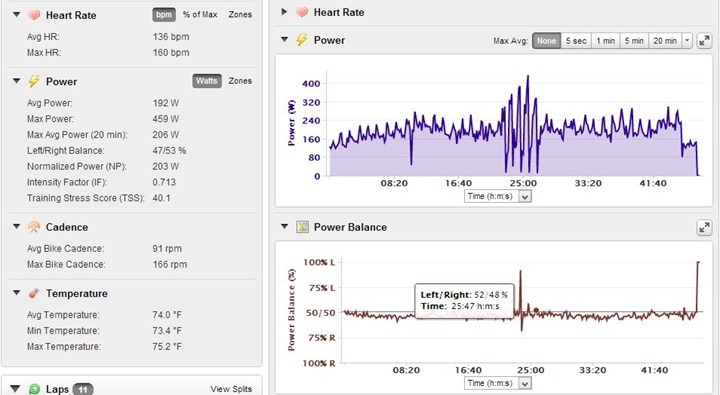
Task: Click the Temperature thermometer icon
Action: [34, 293]
